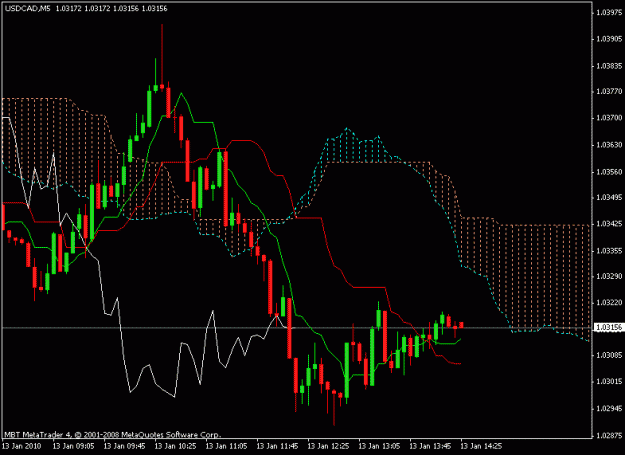Click price axis label 1.03975

(609, 13)
